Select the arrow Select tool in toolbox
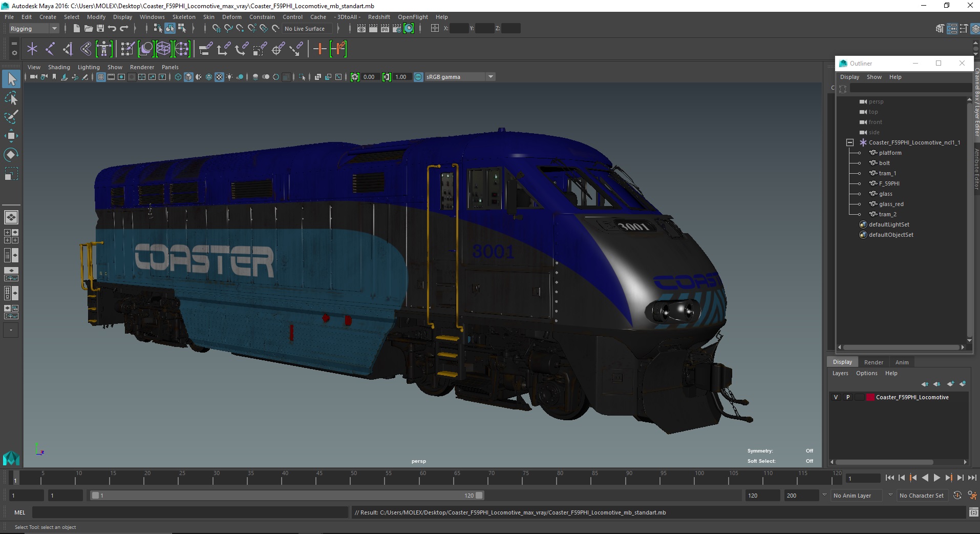This screenshot has height=534, width=980. click(x=11, y=79)
